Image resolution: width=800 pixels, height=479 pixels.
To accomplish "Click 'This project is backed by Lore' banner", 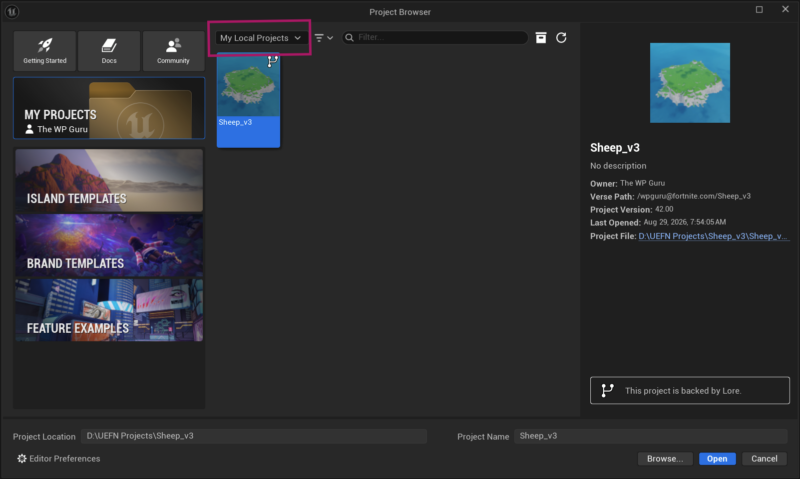I will (x=690, y=390).
